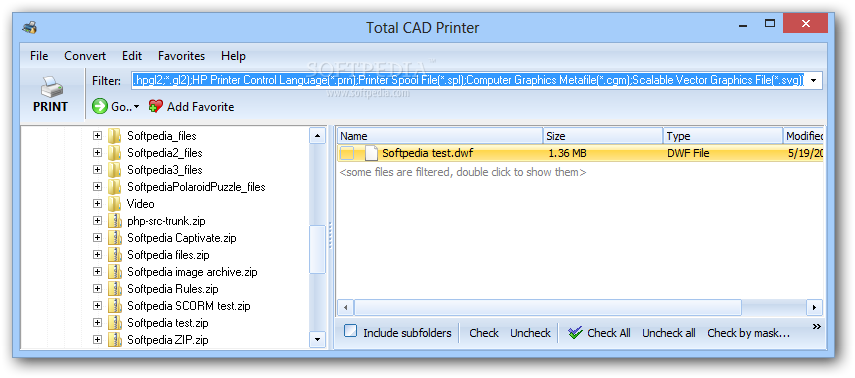Image resolution: width=855 pixels, height=378 pixels.
Task: Expand the Softpedia Captivate.zip node
Action: [x=97, y=238]
